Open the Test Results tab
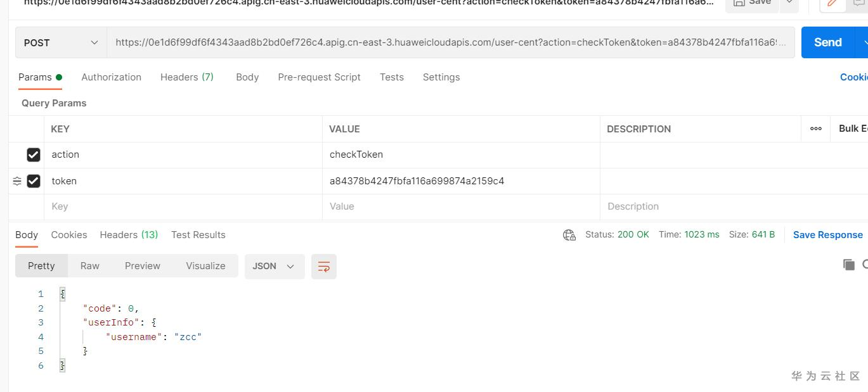The width and height of the screenshot is (868, 392). click(x=198, y=235)
